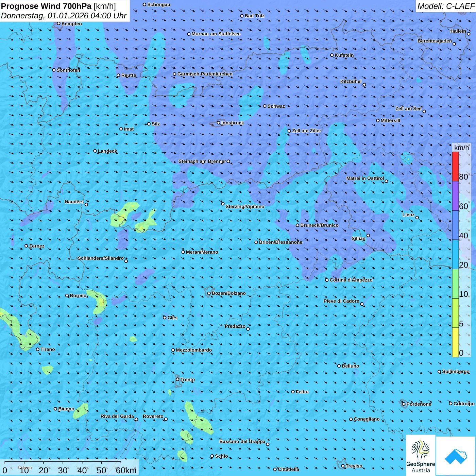The height and width of the screenshot is (476, 476).
Task: Click the Bormio town label
Action: (x=78, y=295)
